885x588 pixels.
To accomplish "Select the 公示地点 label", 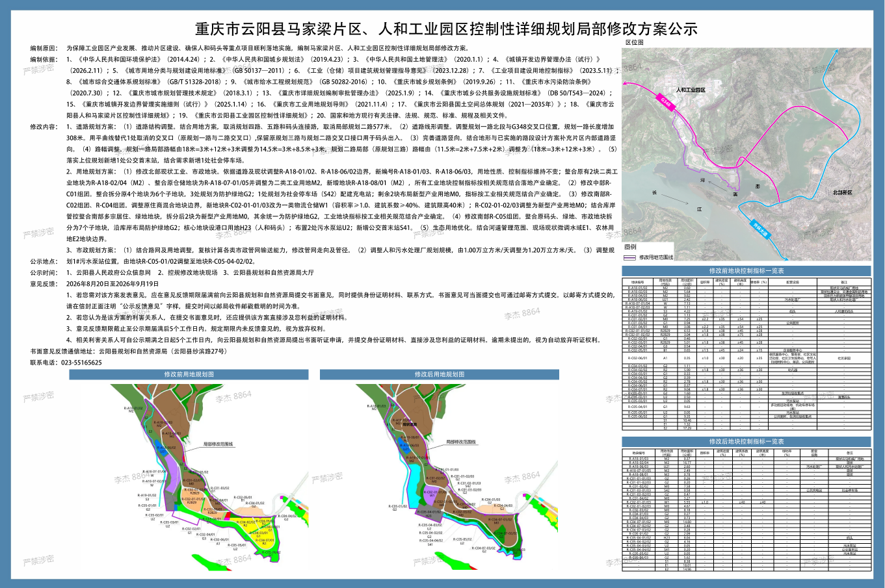I will pos(44,261).
